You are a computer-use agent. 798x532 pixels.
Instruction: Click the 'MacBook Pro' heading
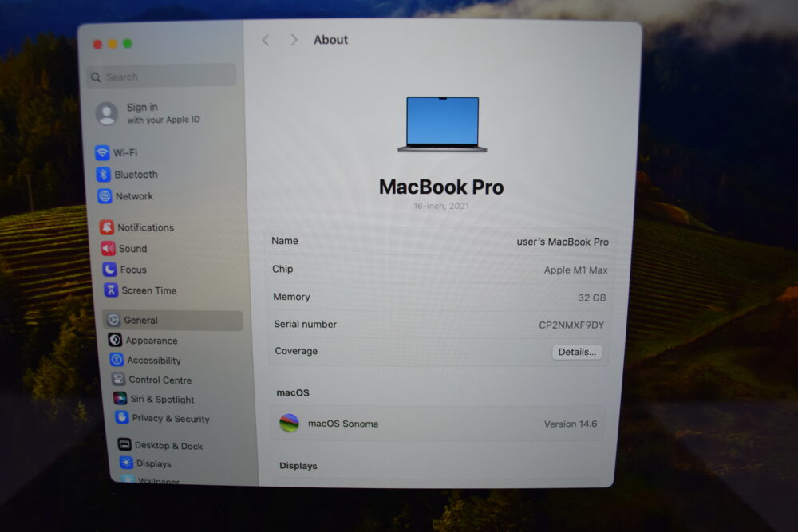tap(441, 187)
